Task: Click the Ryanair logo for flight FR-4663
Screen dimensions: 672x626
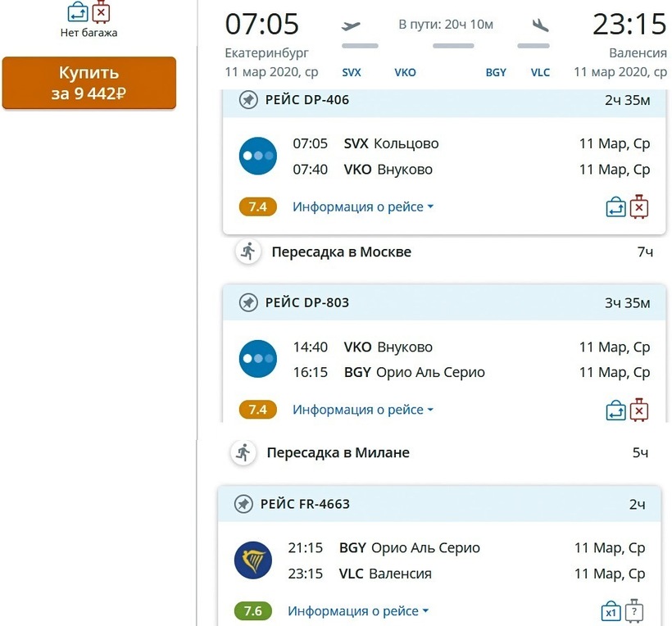Action: [x=253, y=561]
